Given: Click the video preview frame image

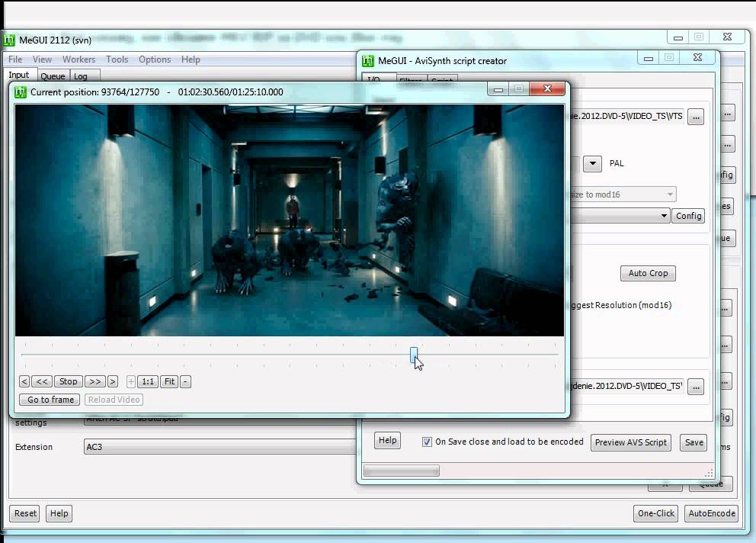Looking at the screenshot, I should pyautogui.click(x=290, y=220).
